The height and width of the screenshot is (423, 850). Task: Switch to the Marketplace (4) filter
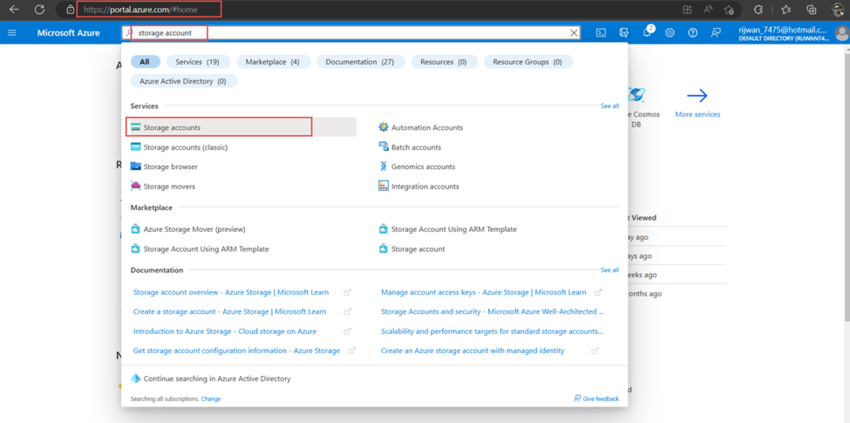click(x=273, y=62)
